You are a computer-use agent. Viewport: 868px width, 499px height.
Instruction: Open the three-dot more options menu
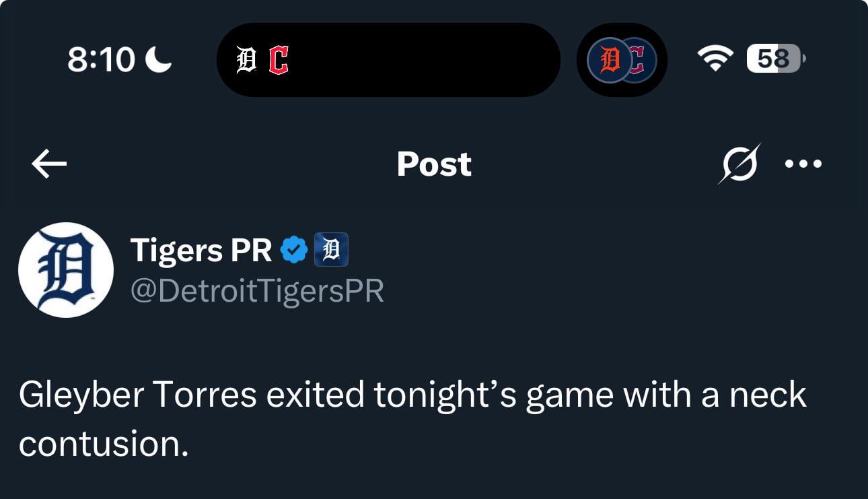tap(803, 164)
